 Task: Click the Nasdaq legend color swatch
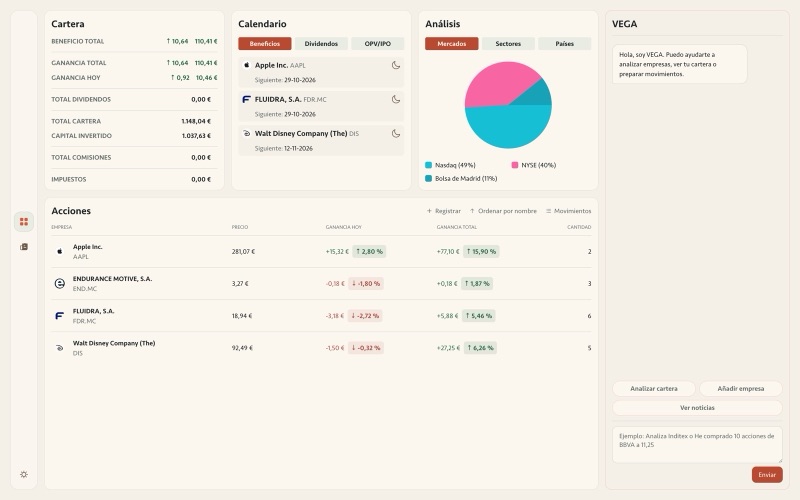pyautogui.click(x=429, y=165)
